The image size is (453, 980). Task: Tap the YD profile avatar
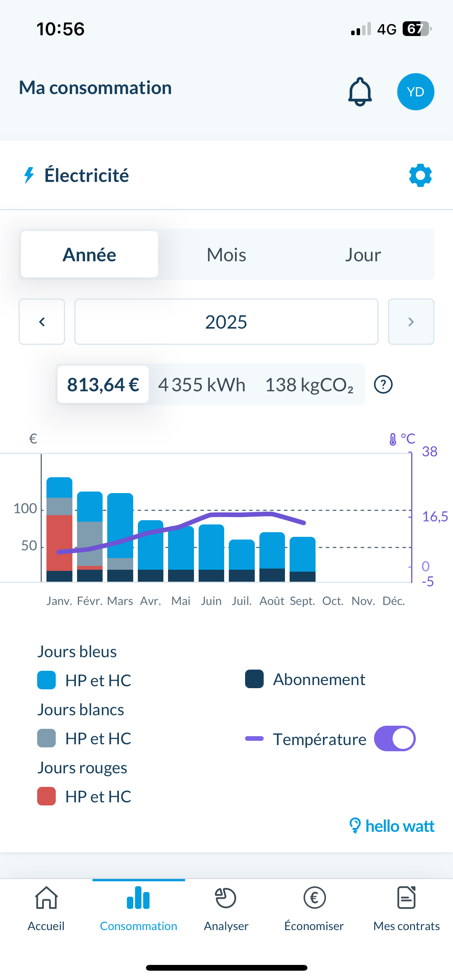[415, 92]
